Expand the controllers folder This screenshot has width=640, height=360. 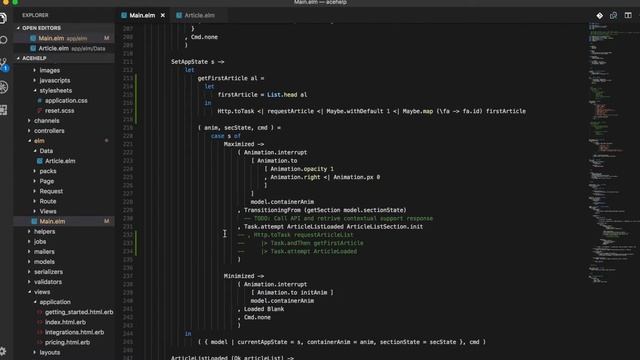click(49, 131)
